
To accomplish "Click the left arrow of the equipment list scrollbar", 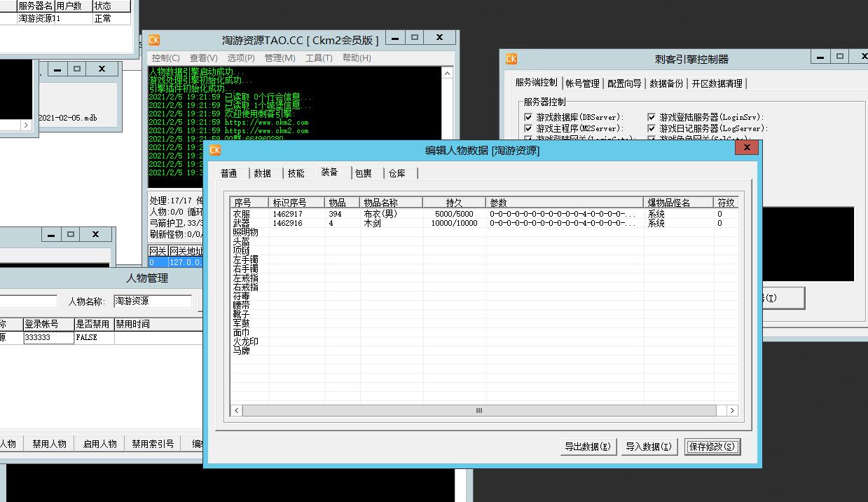I will click(x=237, y=411).
